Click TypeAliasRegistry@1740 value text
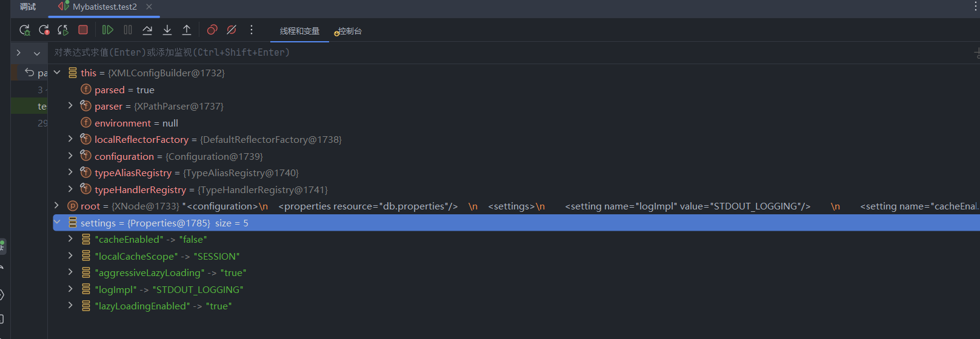This screenshot has width=980, height=339. [x=241, y=173]
